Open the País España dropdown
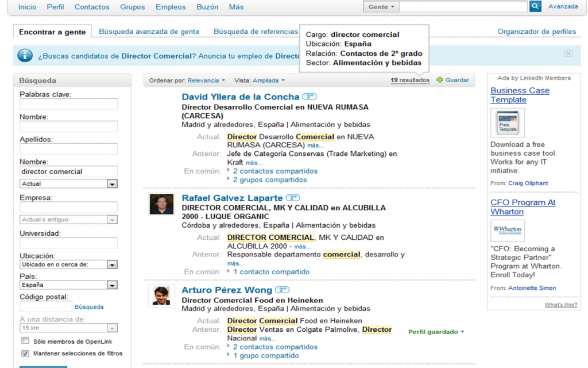This screenshot has height=368, width=588. [x=69, y=285]
